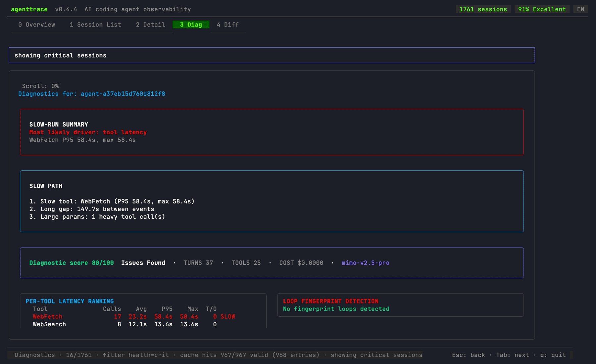The width and height of the screenshot is (596, 364).
Task: Open the 1 Session List tab
Action: (x=95, y=25)
